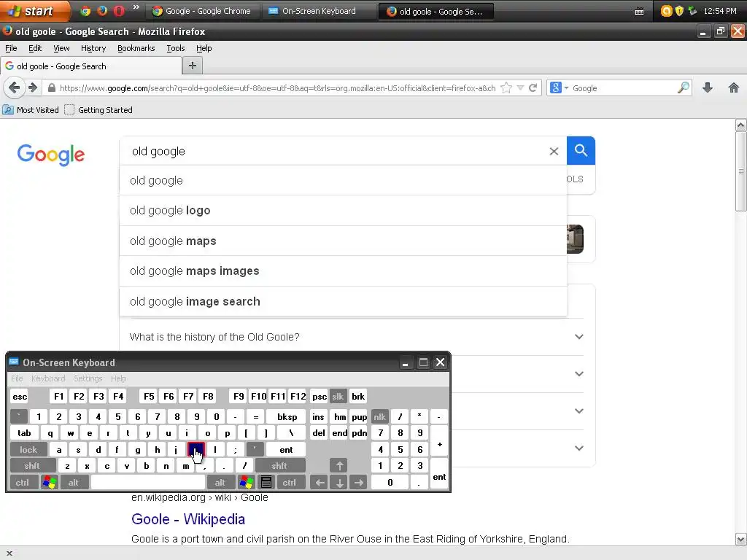Click the search bar magnifier in Firefox toolbar
Screen dimensions: 747x560
(683, 87)
